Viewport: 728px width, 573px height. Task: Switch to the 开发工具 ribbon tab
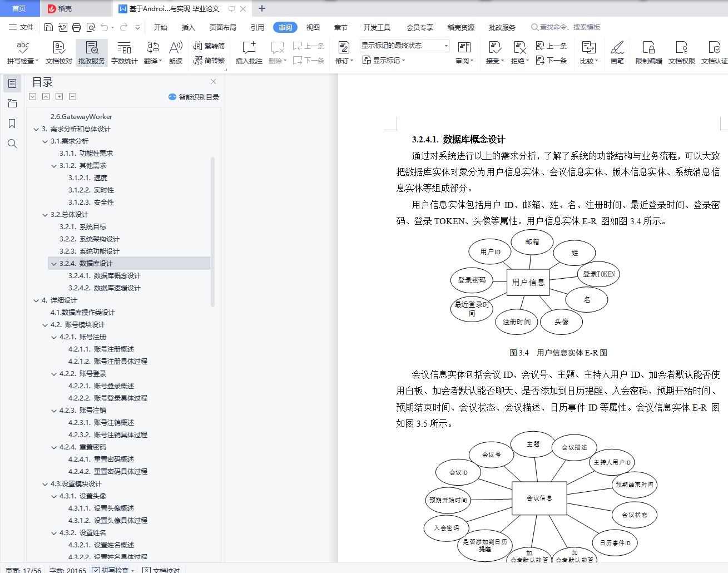click(x=377, y=27)
